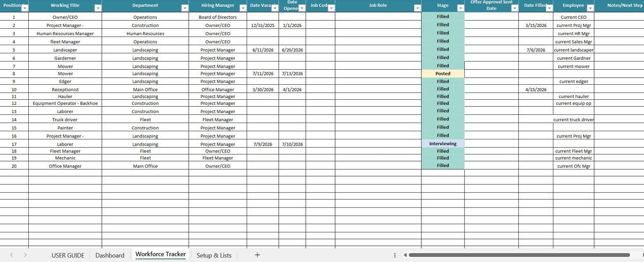Select the Filled stage cell in row 1
644x262 pixels.
coord(443,17)
